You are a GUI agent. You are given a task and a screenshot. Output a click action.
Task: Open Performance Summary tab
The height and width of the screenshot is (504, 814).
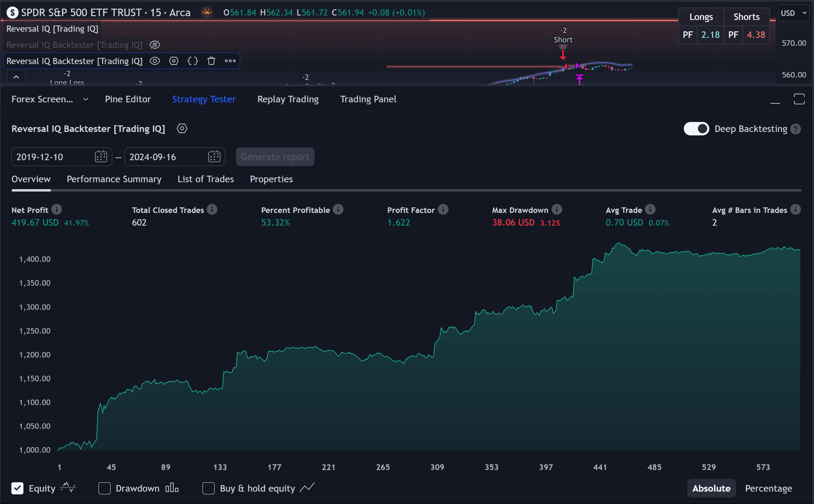tap(114, 179)
